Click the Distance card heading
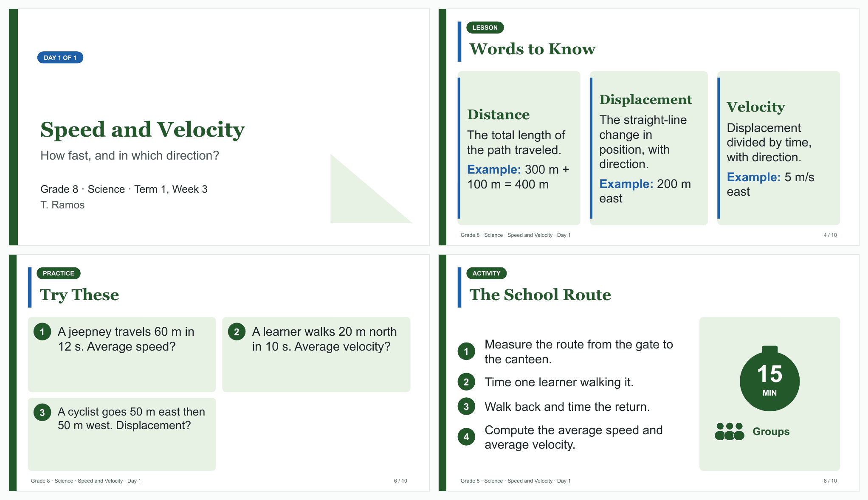This screenshot has height=500, width=868. tap(499, 115)
